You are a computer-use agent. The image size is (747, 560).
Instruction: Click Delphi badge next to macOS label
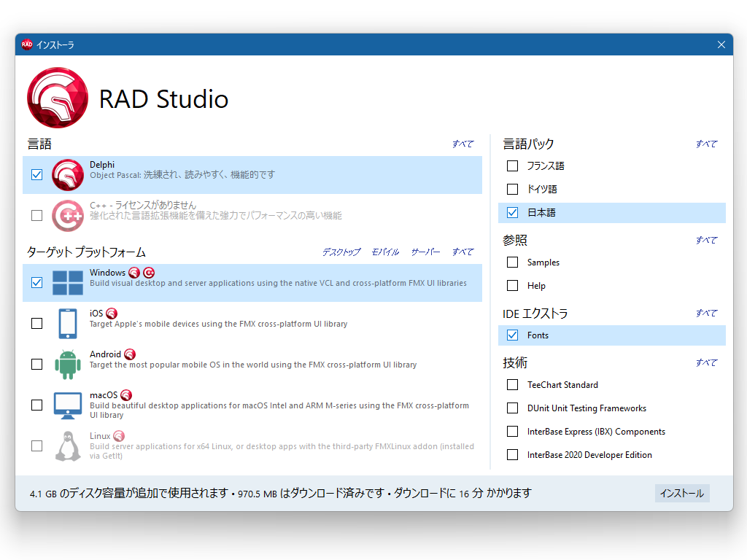(x=126, y=395)
